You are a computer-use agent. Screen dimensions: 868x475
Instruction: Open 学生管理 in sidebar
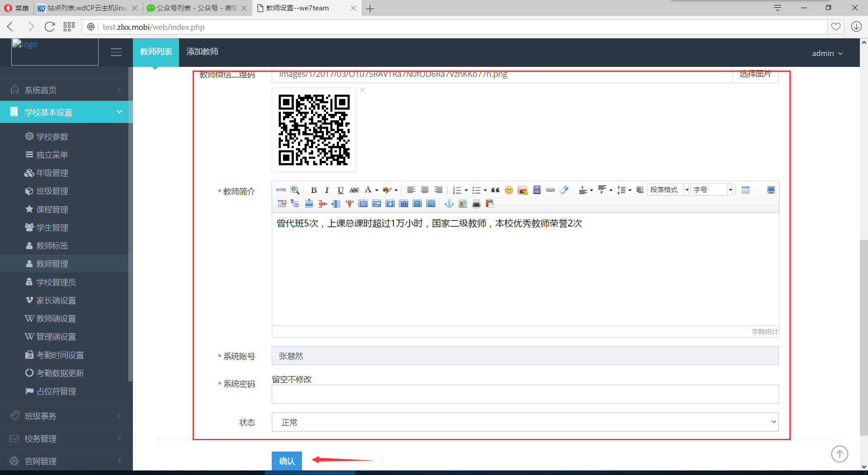(52, 228)
